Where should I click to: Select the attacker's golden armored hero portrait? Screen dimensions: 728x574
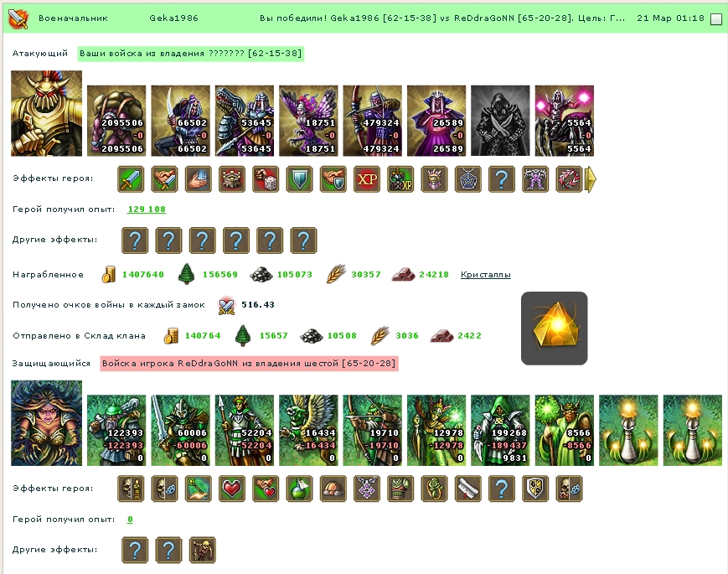46,113
